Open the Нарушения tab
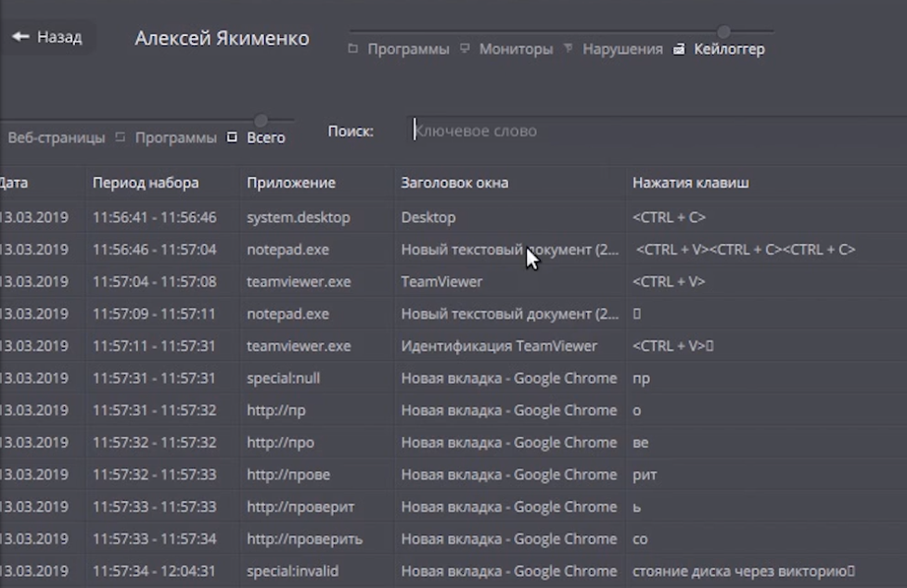 [x=622, y=49]
